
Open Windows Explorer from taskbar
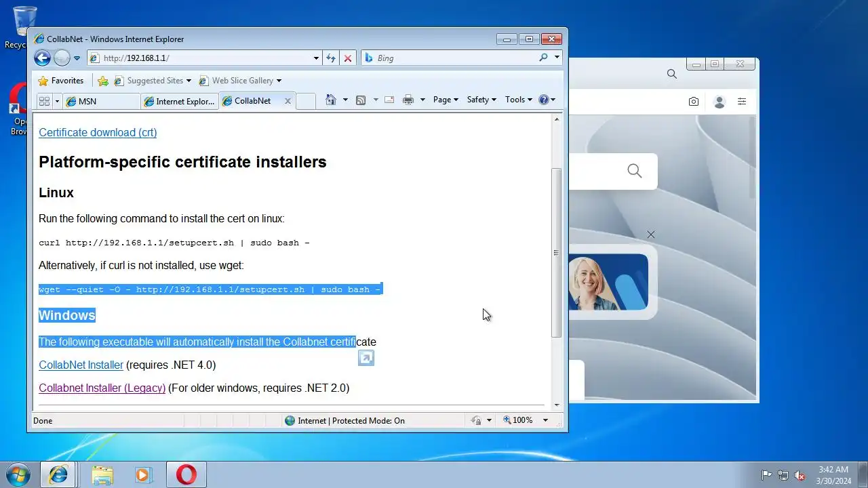click(x=102, y=475)
